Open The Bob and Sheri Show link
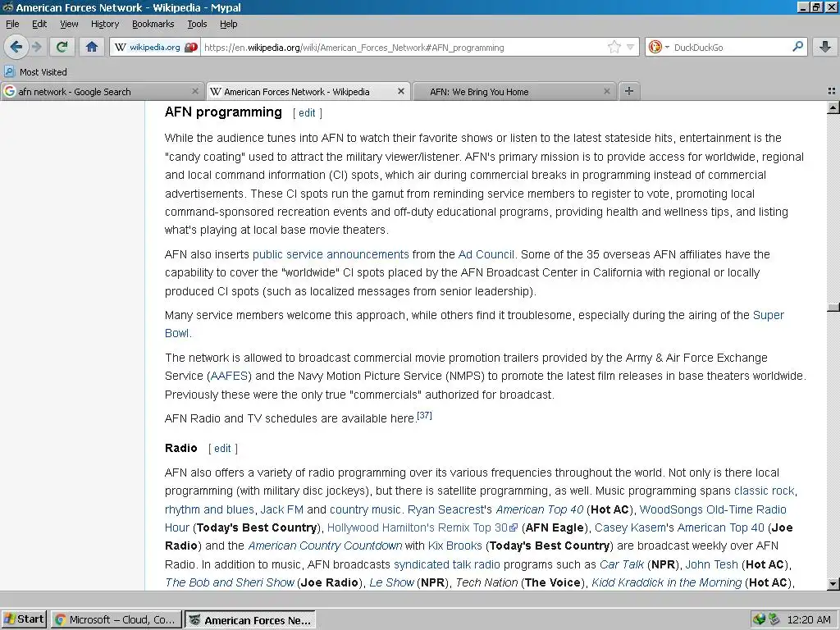Viewport: 840px width, 630px height. (x=230, y=583)
